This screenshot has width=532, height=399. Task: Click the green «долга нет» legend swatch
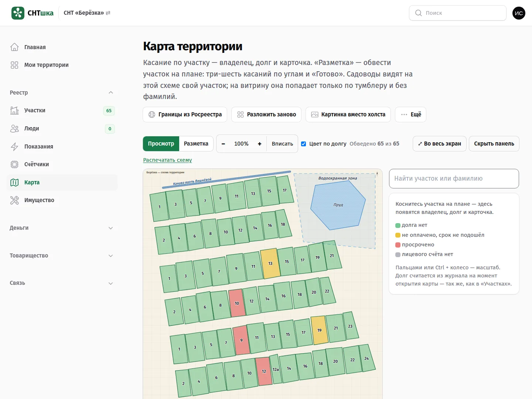click(x=398, y=225)
